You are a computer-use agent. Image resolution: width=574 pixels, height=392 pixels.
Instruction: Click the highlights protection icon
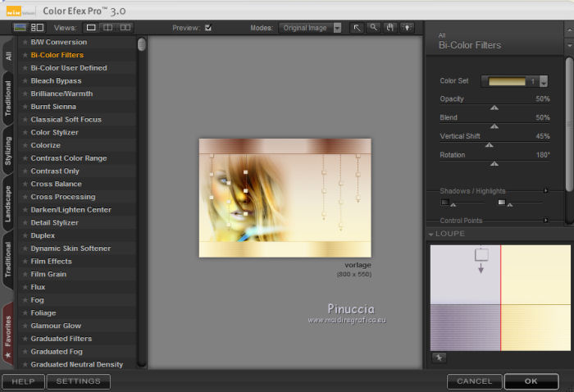point(502,202)
